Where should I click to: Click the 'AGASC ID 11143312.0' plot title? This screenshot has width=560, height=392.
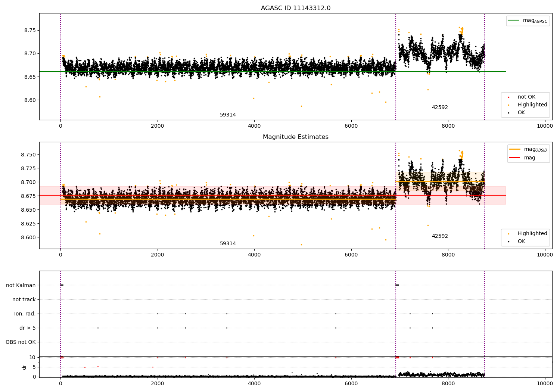click(296, 8)
